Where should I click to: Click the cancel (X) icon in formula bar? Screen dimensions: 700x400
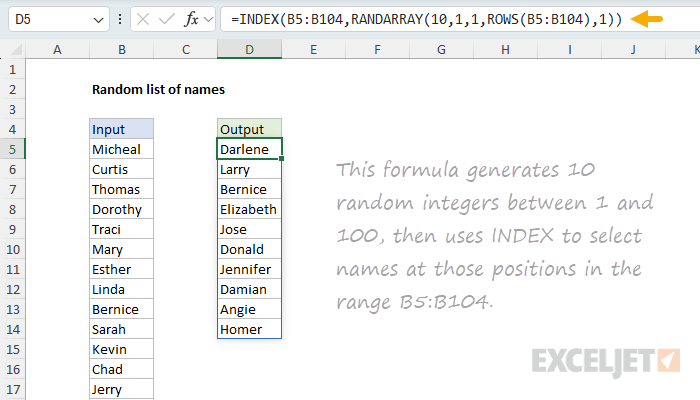pos(143,19)
